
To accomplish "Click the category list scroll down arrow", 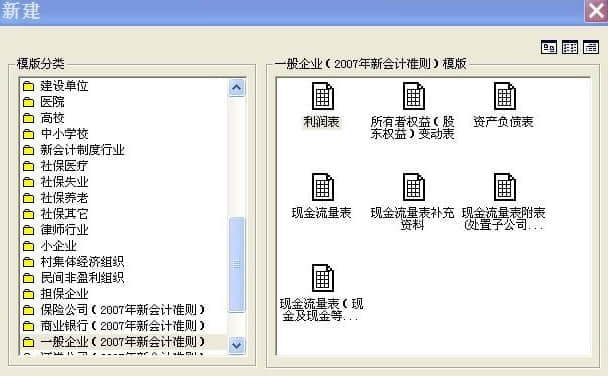I will coord(237,345).
